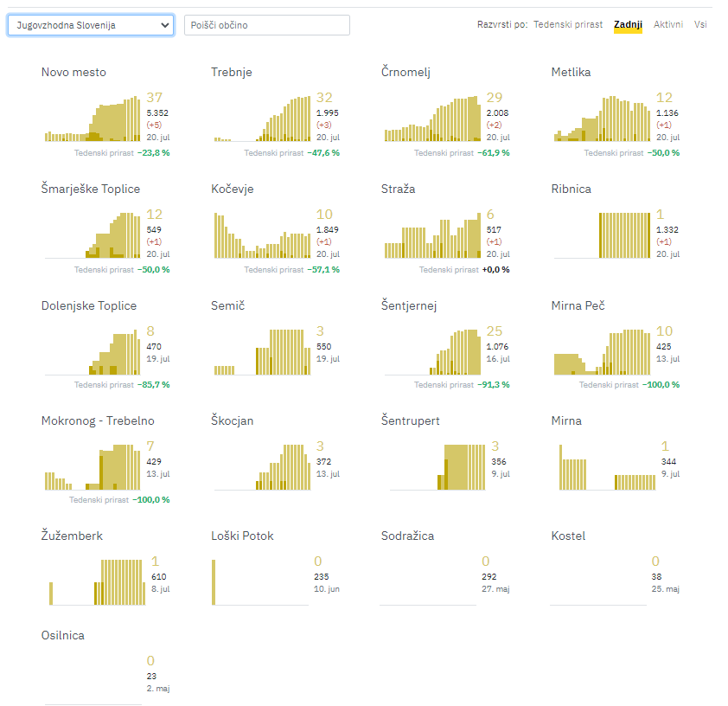This screenshot has height=706, width=728.
Task: Click Šentjernej's weekly growth −91,3 %
Action: click(494, 385)
